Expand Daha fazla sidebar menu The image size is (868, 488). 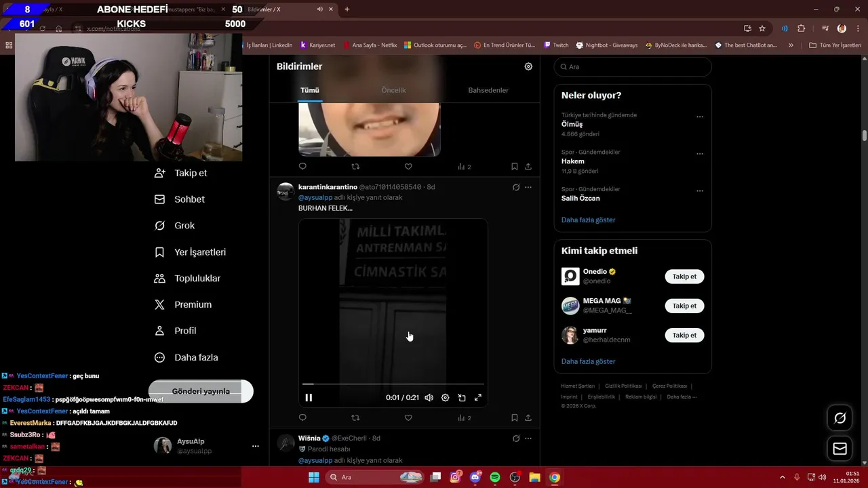(x=186, y=357)
